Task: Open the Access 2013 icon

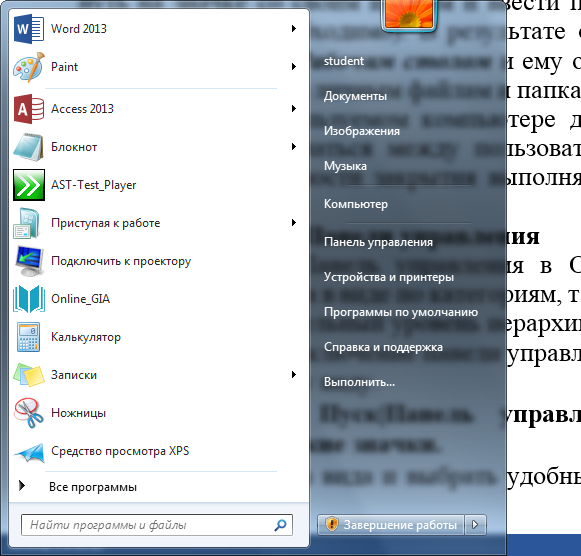Action: (x=29, y=109)
